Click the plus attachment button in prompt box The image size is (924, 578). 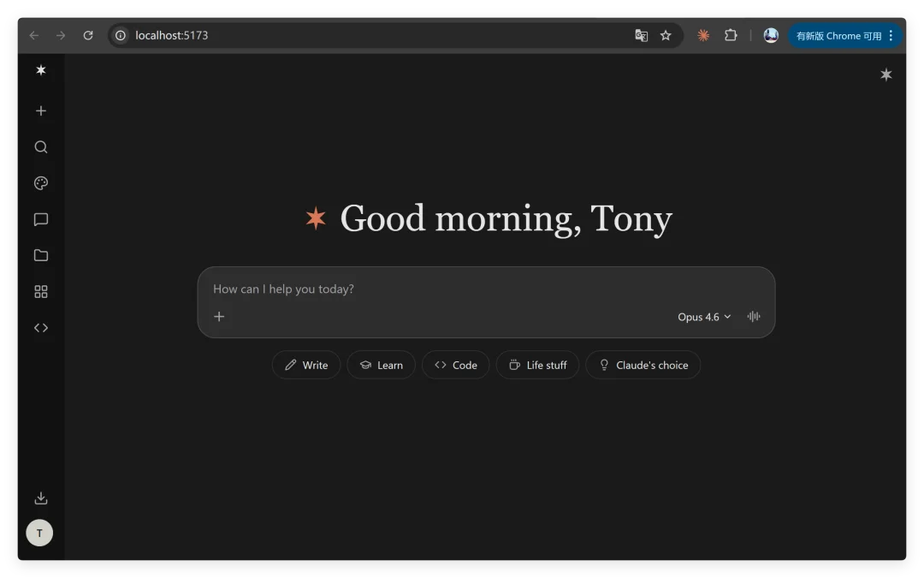pyautogui.click(x=219, y=317)
